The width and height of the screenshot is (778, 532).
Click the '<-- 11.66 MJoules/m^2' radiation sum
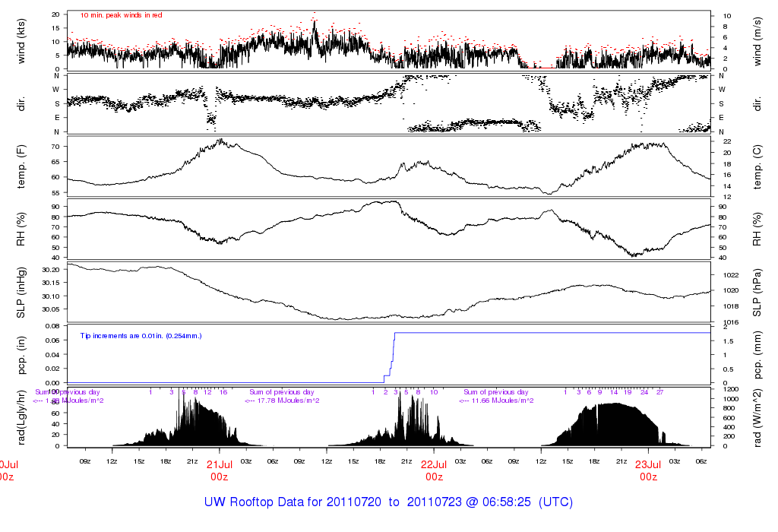(x=496, y=401)
